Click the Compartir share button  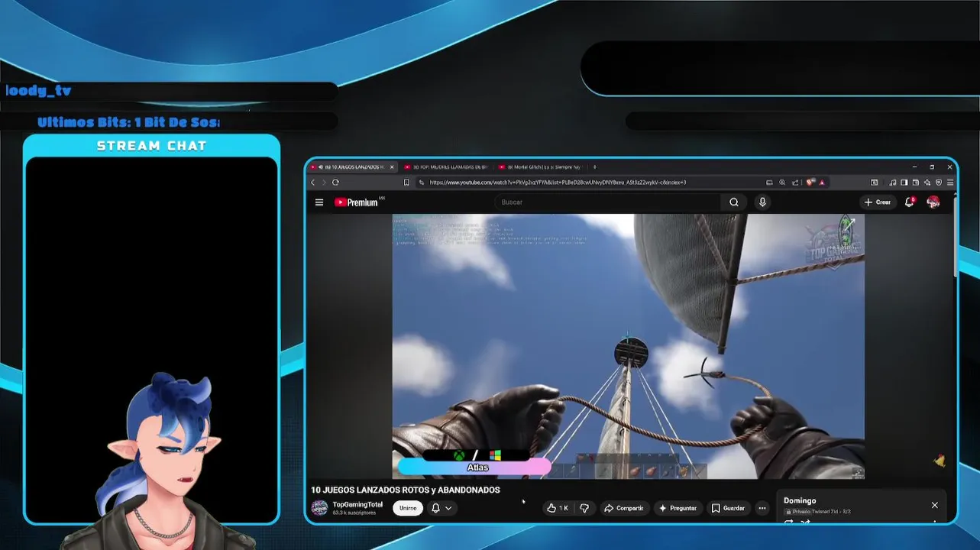[623, 508]
